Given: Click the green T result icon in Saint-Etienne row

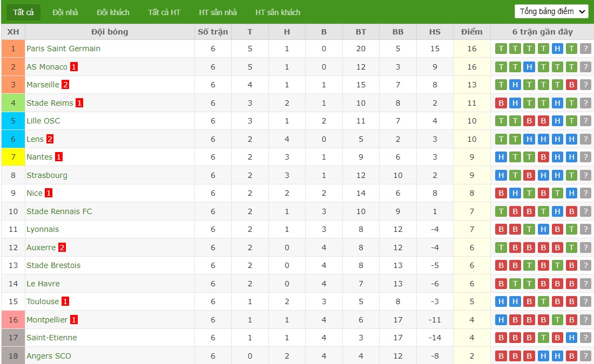Looking at the screenshot, I should [543, 338].
